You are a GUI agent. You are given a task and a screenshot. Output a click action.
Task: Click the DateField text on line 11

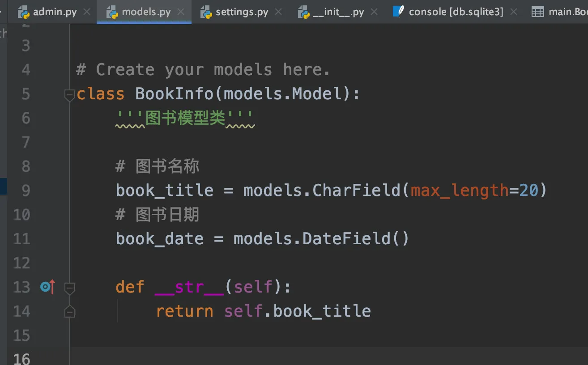[x=346, y=239]
